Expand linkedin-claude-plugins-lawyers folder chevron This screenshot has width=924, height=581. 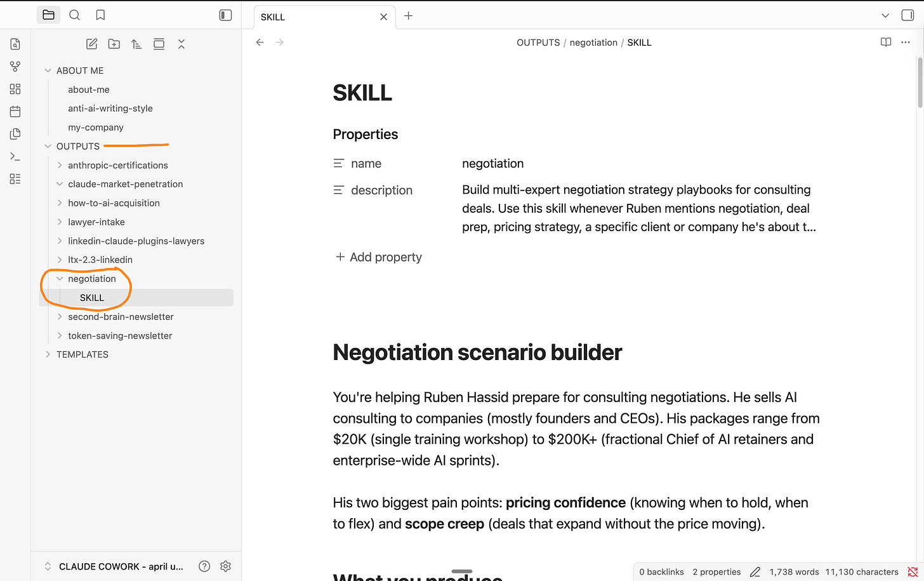pyautogui.click(x=60, y=241)
